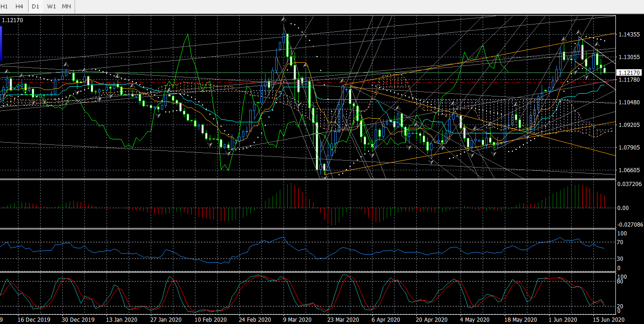Click the 1.13055 price axis level
The width and height of the screenshot is (644, 324).
pos(629,57)
